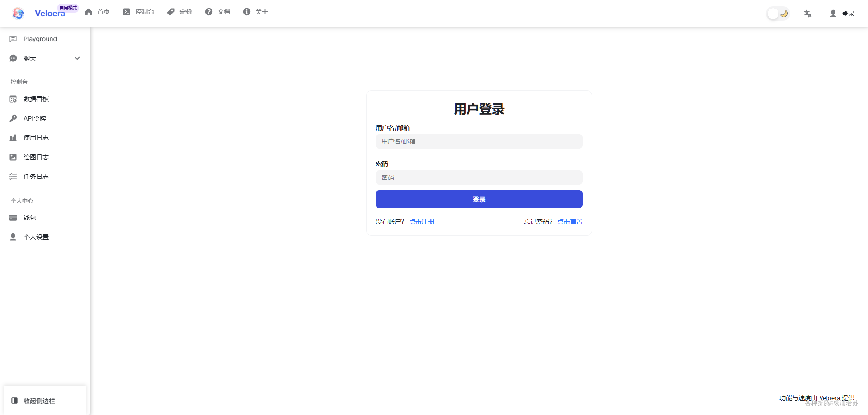Expand the 聊天 chevron in sidebar
The image size is (868, 415).
[x=77, y=58]
